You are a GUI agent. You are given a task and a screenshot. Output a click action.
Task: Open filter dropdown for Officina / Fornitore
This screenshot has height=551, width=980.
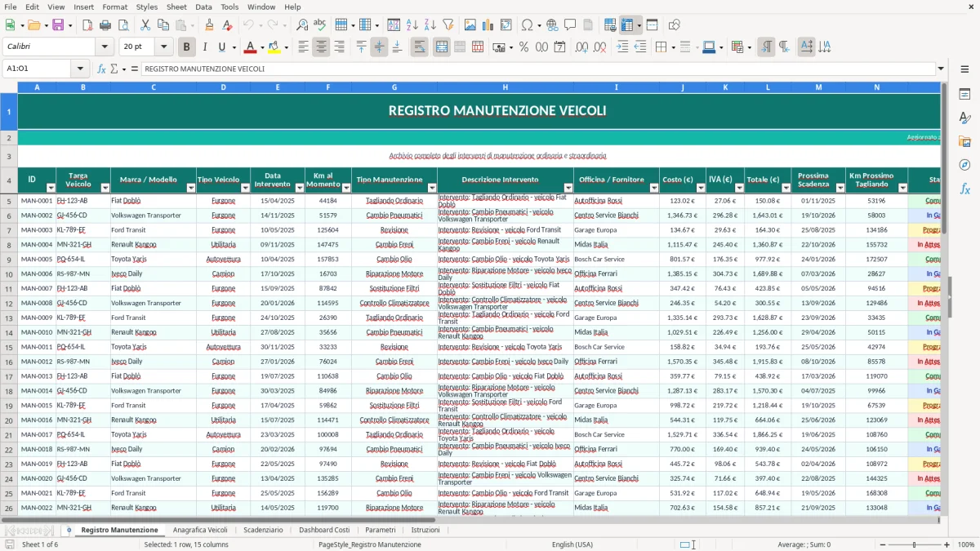coord(654,188)
